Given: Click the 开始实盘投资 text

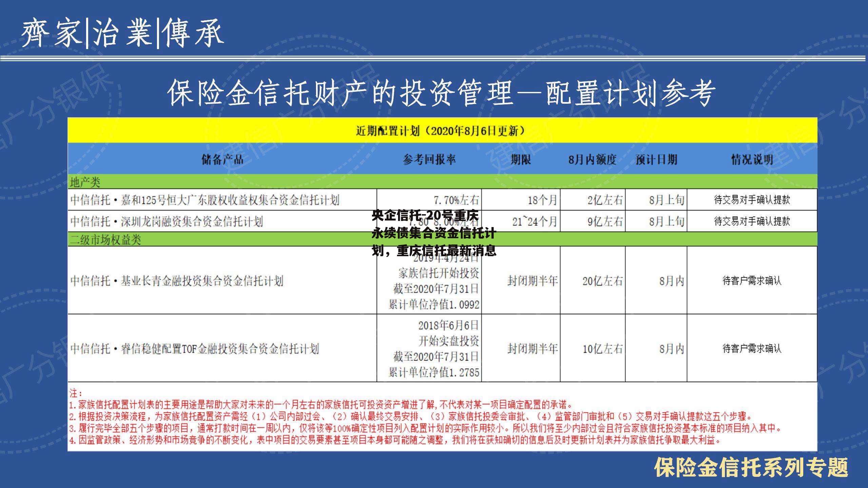Looking at the screenshot, I should click(x=449, y=341).
